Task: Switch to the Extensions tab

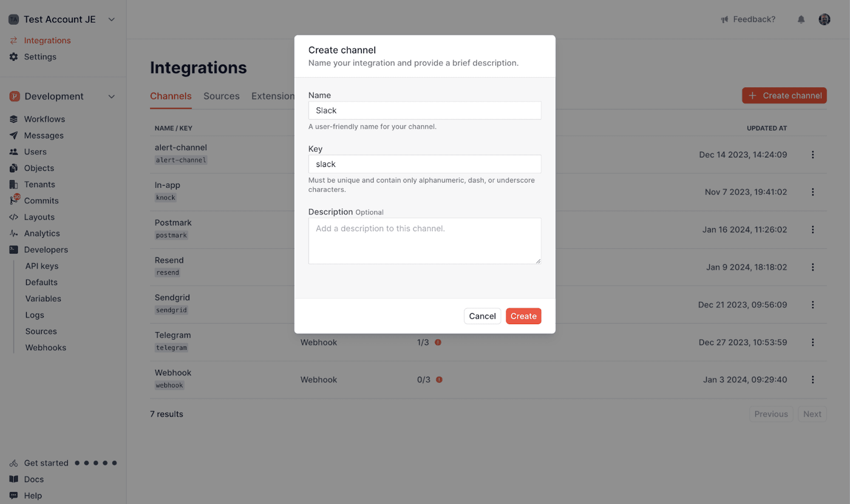Action: pos(272,95)
